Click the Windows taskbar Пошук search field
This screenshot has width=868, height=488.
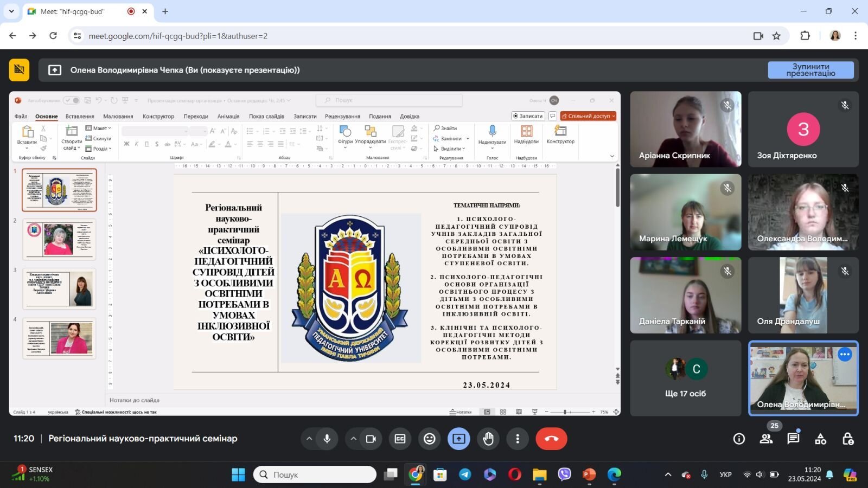pos(315,474)
